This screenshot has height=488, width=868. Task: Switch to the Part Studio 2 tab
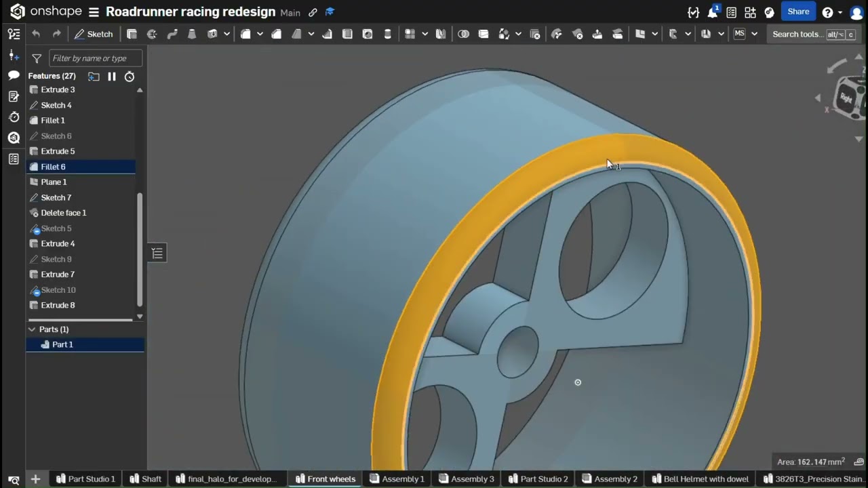(538, 479)
